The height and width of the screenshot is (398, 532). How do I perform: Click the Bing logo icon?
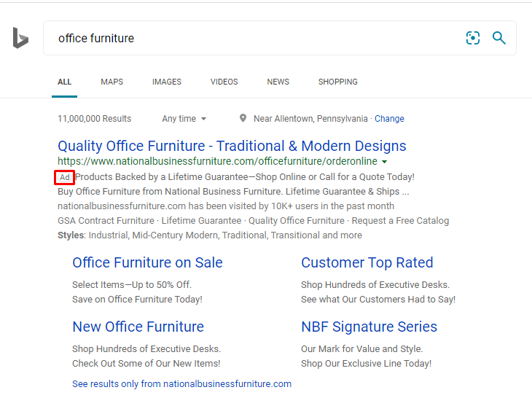(x=20, y=38)
